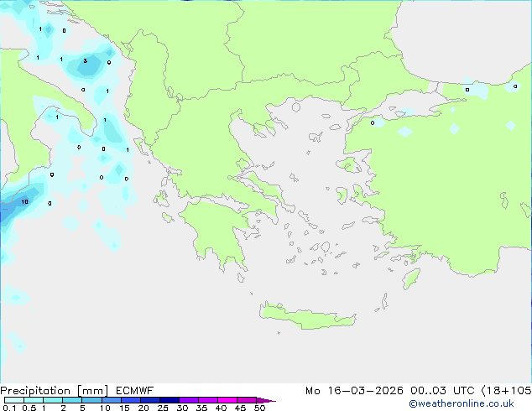Click the 25–30 mm navy legend box
The width and height of the screenshot is (532, 411).
pyautogui.click(x=169, y=400)
